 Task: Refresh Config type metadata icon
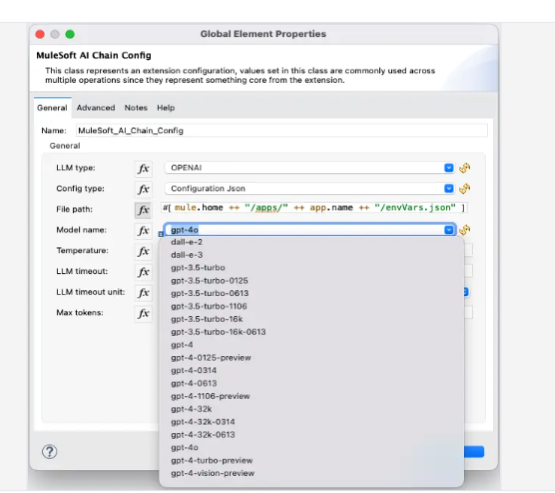click(x=464, y=188)
